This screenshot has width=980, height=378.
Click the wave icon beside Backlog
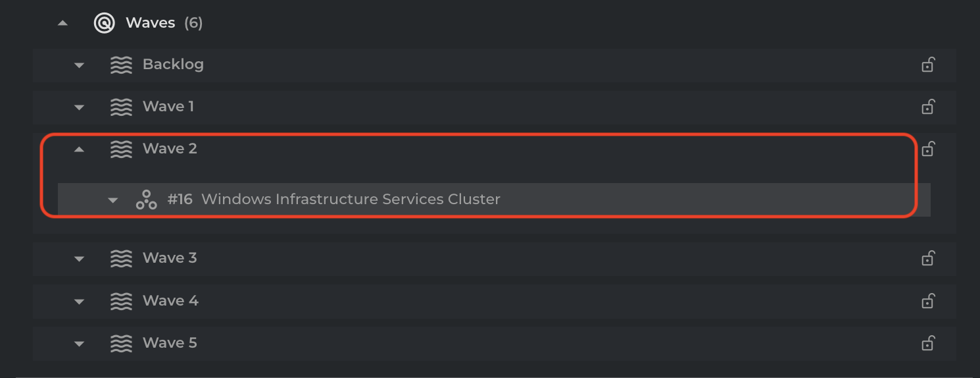[x=121, y=65]
